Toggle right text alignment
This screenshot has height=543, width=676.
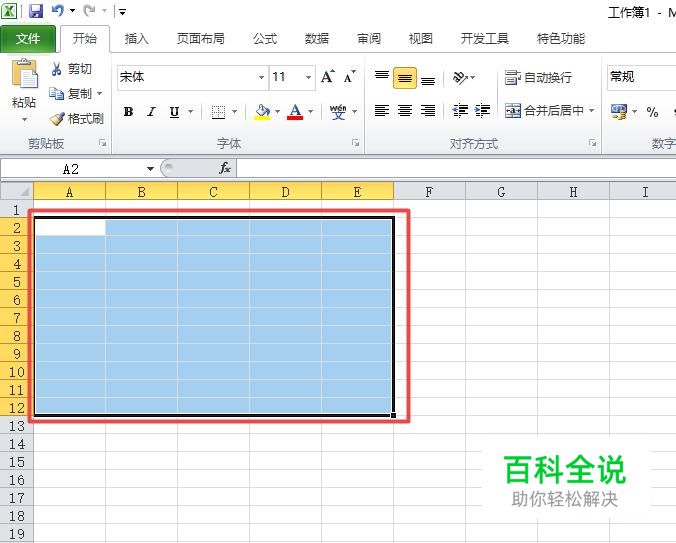428,111
